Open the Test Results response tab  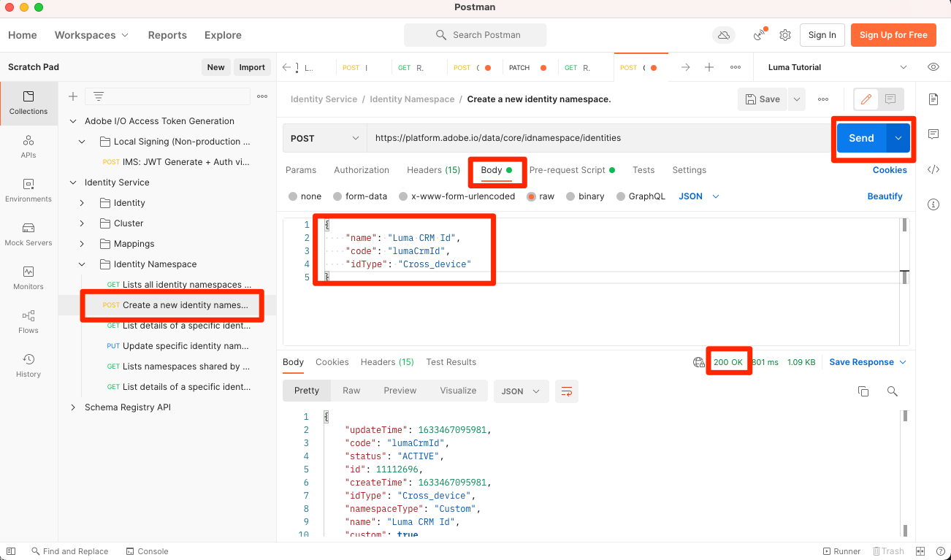(x=451, y=362)
